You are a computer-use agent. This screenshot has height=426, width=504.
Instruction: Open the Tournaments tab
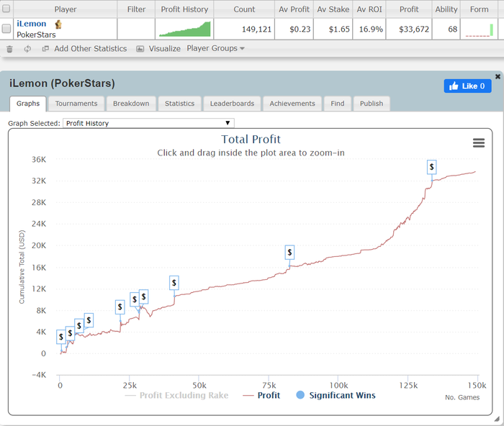(76, 104)
